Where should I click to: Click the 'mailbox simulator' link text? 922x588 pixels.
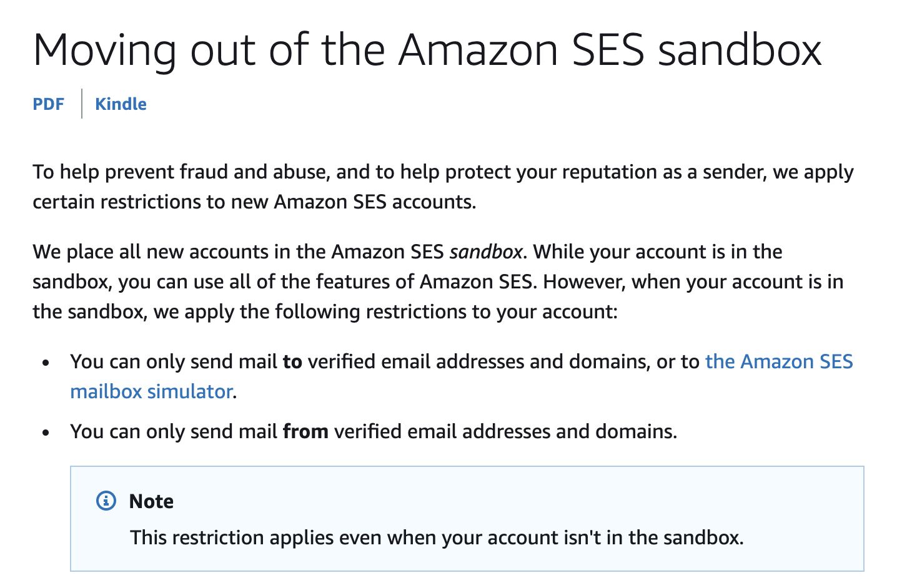coord(151,391)
